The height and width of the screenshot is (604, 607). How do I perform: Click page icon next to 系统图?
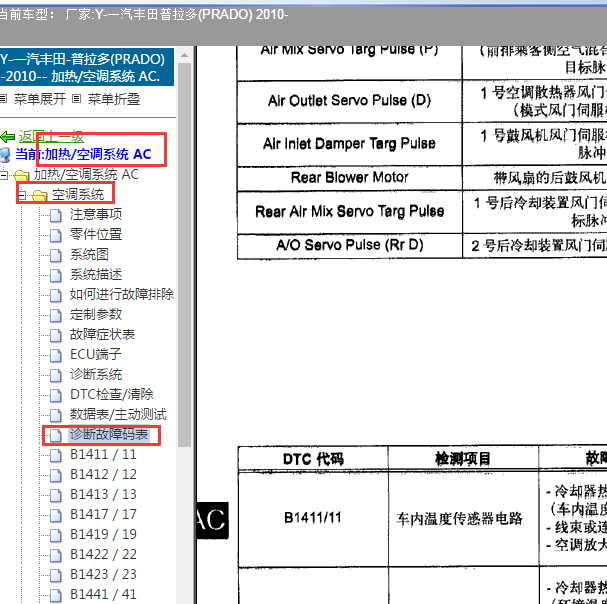56,255
